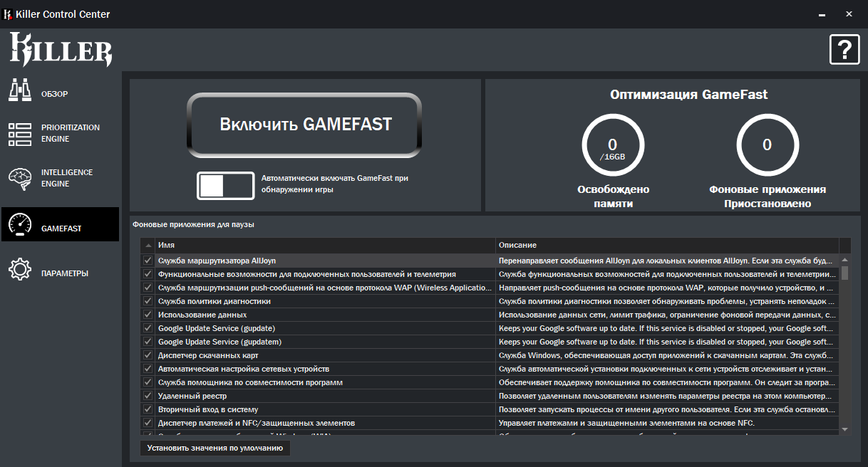Image resolution: width=868 pixels, height=467 pixels.
Task: Click the scrollbar up arrow in list
Action: (845, 261)
